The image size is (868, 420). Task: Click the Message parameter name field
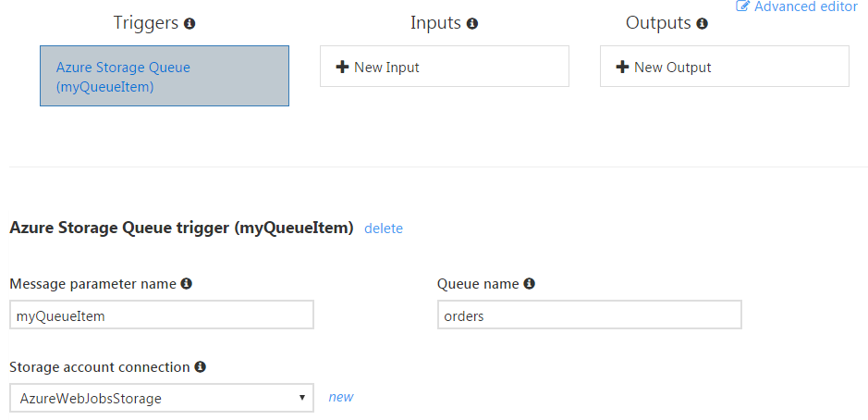click(162, 315)
